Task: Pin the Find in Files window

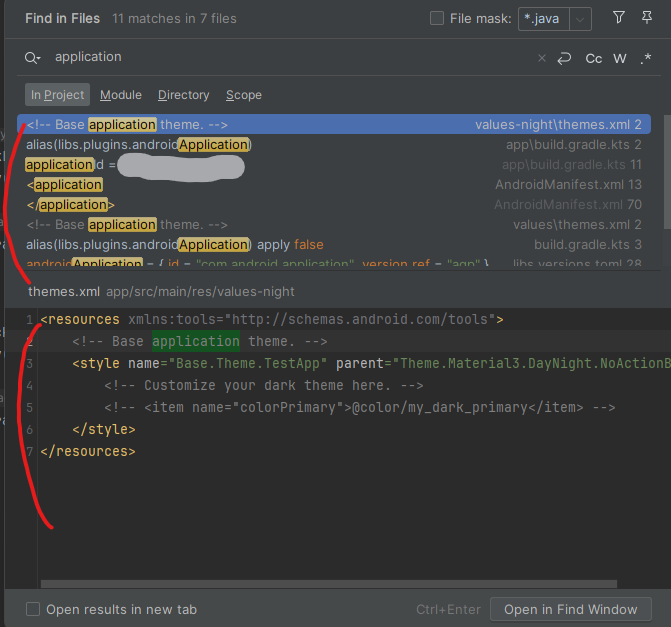Action: [x=647, y=18]
